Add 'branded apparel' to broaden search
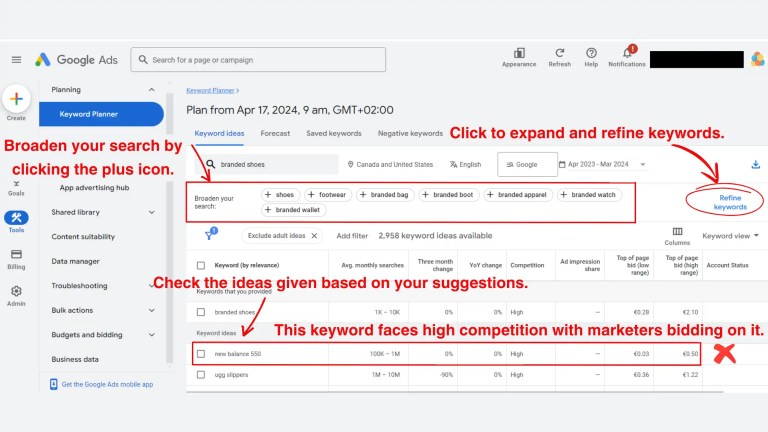Image resolution: width=768 pixels, height=432 pixels. [517, 195]
